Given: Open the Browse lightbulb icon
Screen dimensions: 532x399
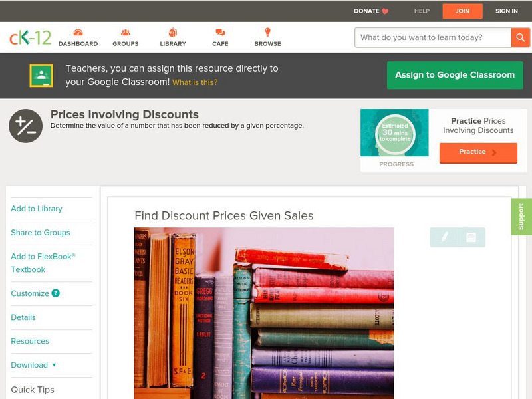Looking at the screenshot, I should pyautogui.click(x=267, y=32).
